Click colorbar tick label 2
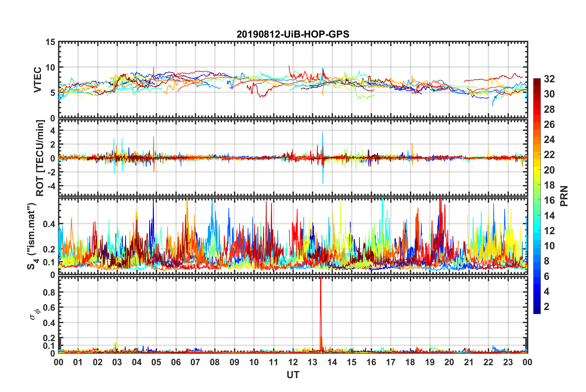The image size is (586, 392). point(547,307)
